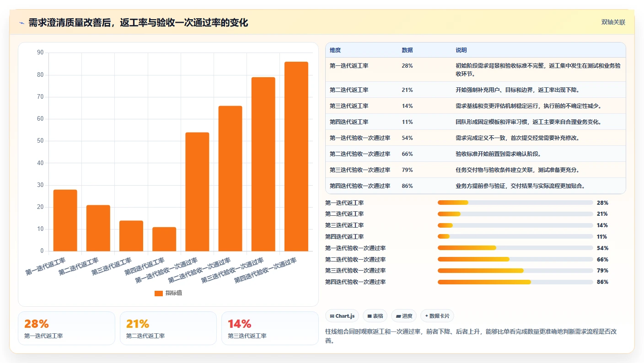Click the 50 label on the chart y-axis
This screenshot has height=363, width=644.
40,141
